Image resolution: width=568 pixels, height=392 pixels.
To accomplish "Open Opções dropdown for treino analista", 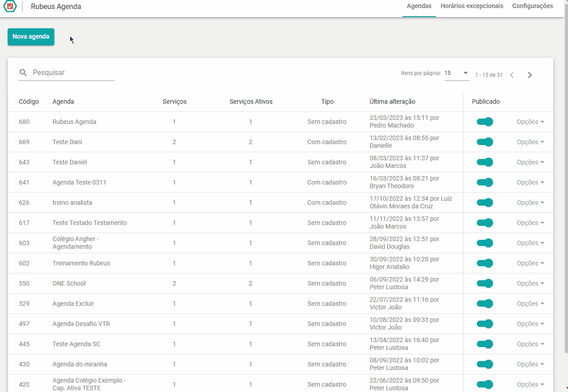I will point(530,203).
